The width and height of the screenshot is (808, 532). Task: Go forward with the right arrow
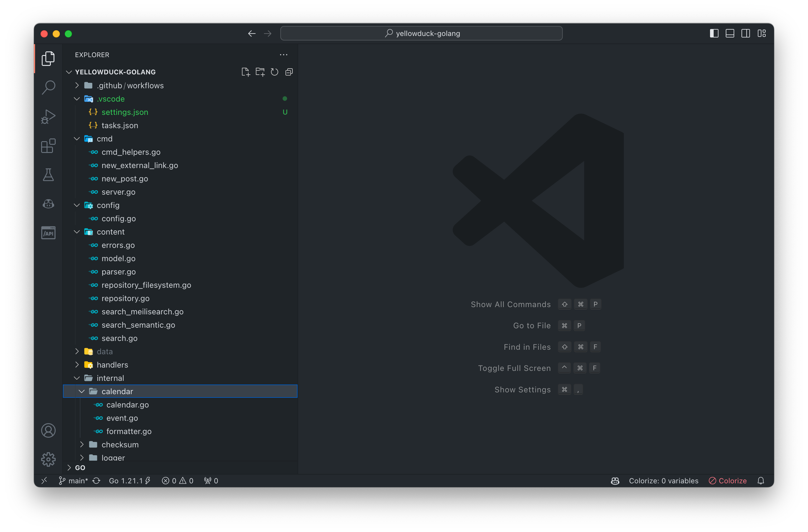[268, 34]
